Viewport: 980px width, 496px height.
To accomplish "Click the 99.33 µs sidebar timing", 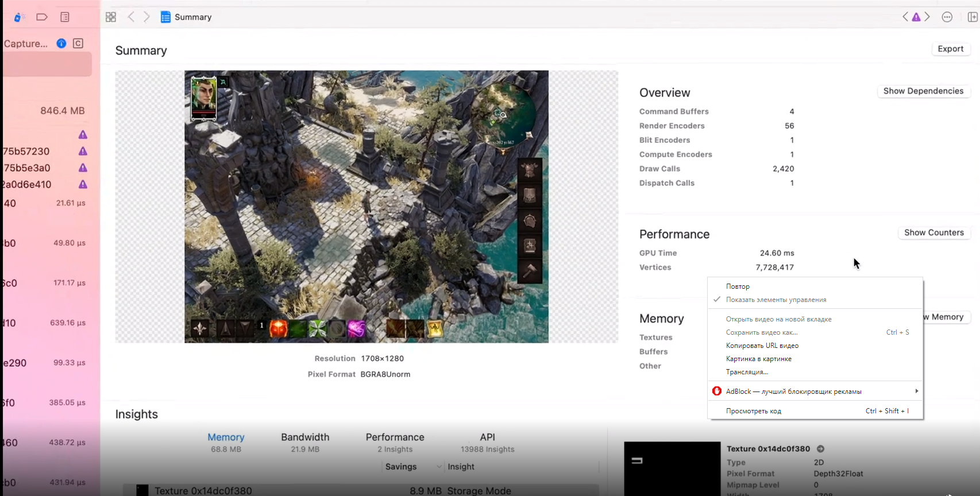I will 70,363.
